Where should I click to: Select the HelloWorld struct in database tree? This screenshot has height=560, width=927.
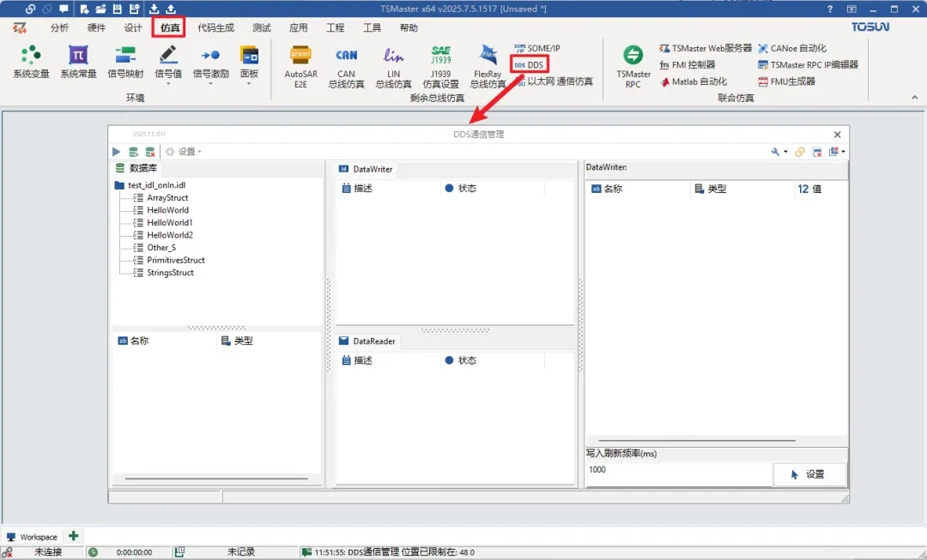point(167,210)
